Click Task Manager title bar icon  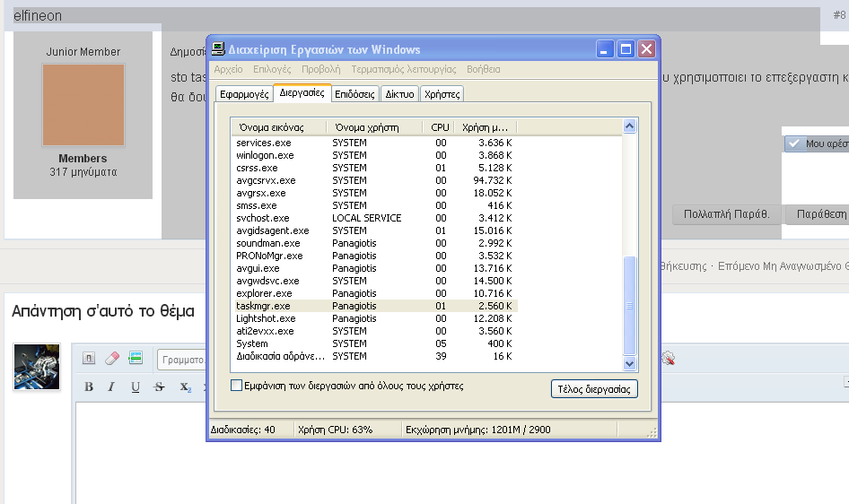pos(218,49)
